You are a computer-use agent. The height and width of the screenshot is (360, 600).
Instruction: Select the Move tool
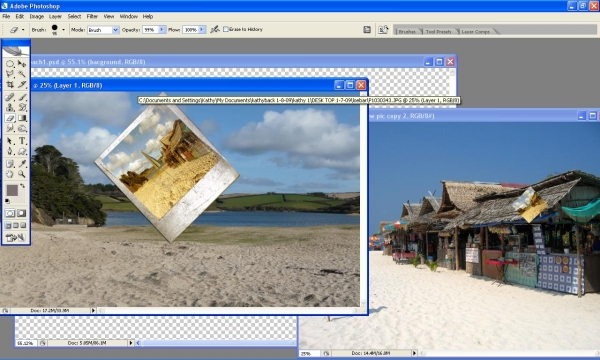tap(22, 64)
